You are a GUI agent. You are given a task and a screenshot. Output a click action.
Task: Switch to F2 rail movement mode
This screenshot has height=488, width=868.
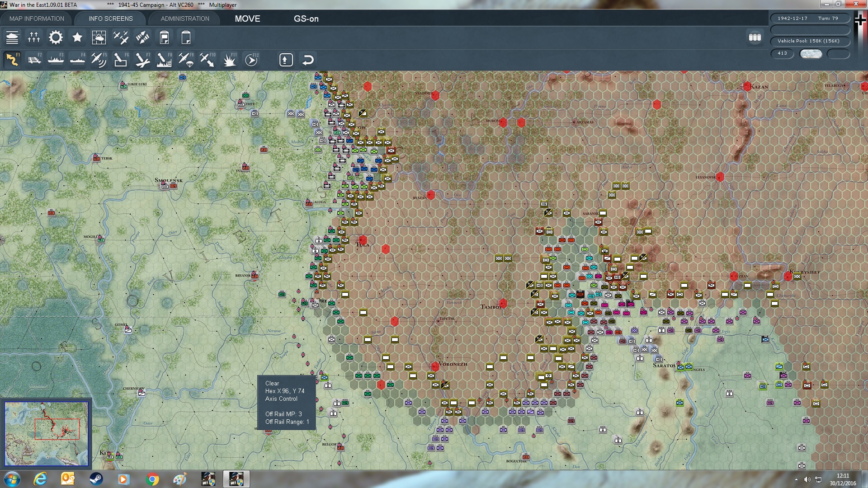click(x=34, y=60)
